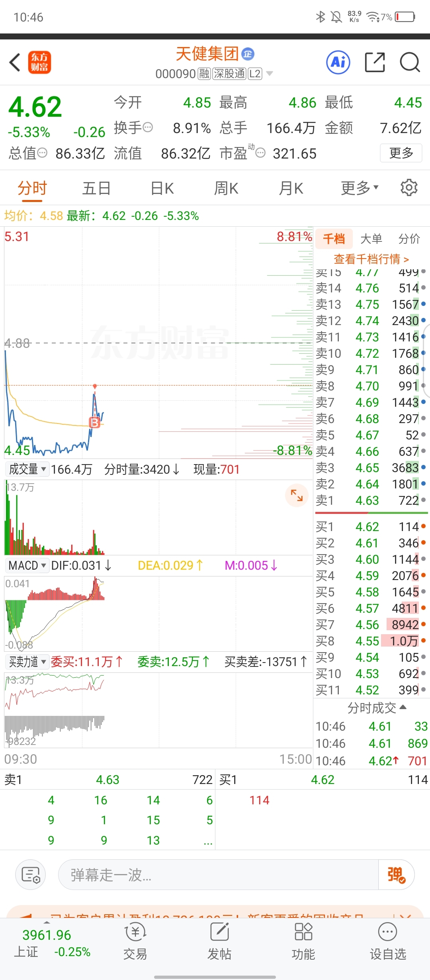Screen dimensions: 430x980
Task: Open the 交易 trade icon
Action: (x=135, y=941)
